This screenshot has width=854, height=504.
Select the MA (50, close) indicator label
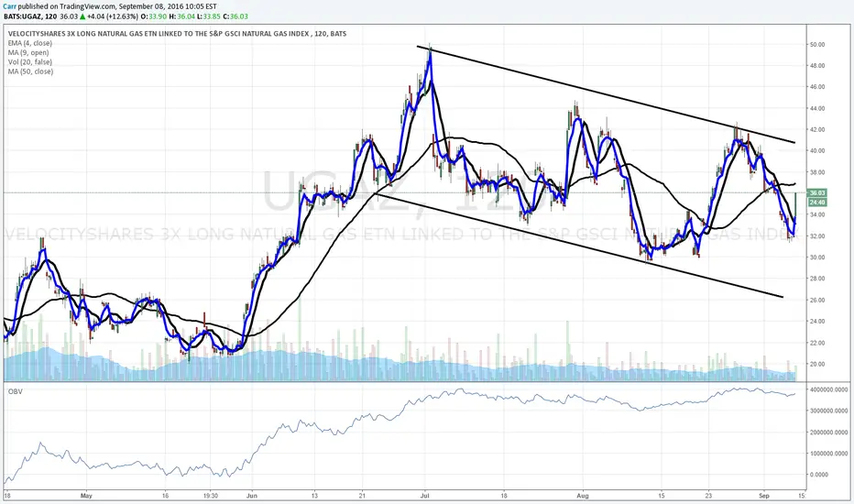(30, 71)
